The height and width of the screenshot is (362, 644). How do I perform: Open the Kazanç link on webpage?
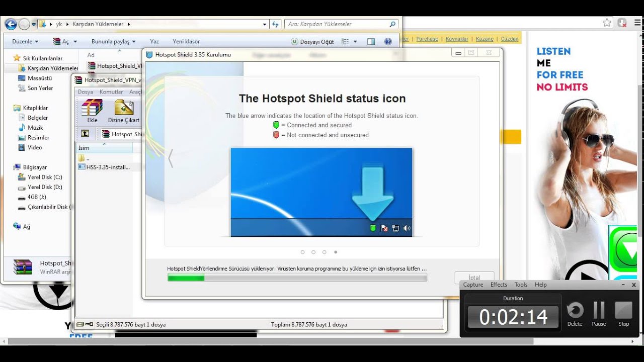tap(485, 39)
